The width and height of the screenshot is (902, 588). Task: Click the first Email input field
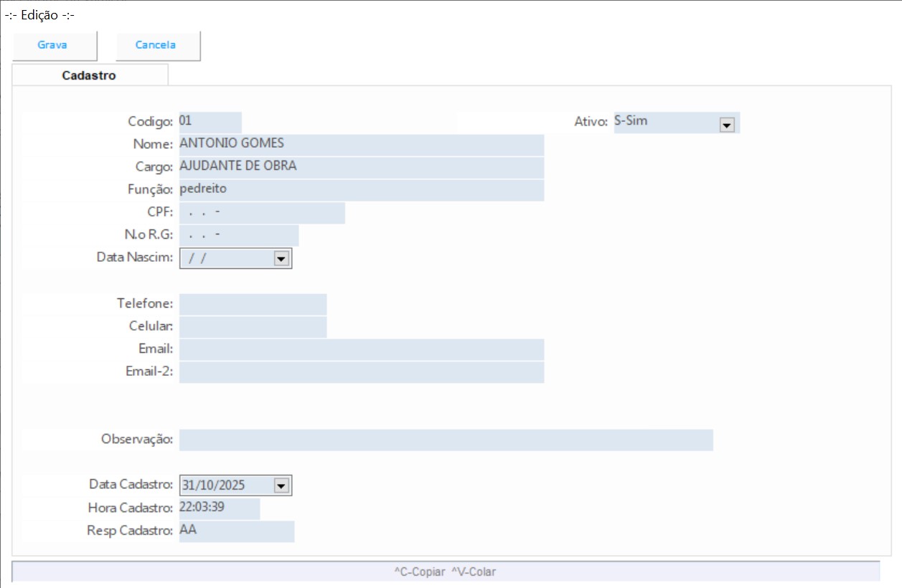(361, 350)
